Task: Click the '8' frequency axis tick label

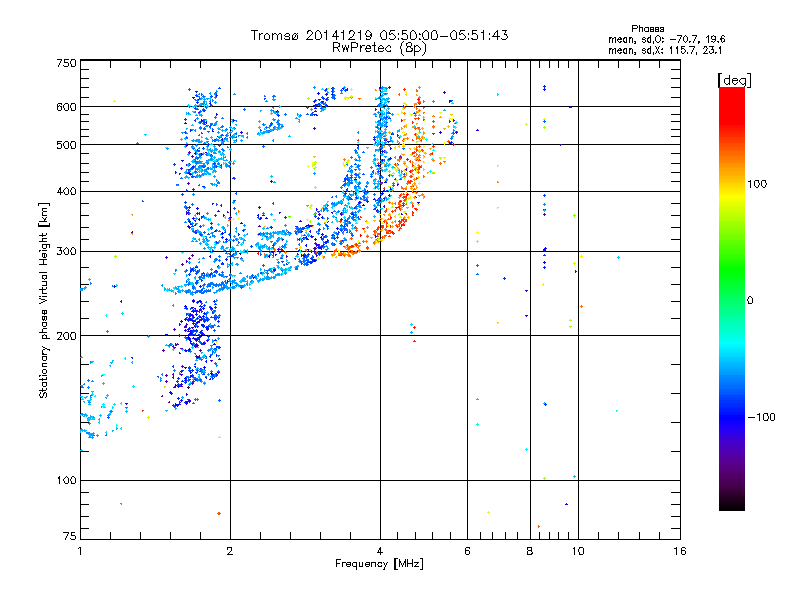Action: (530, 551)
